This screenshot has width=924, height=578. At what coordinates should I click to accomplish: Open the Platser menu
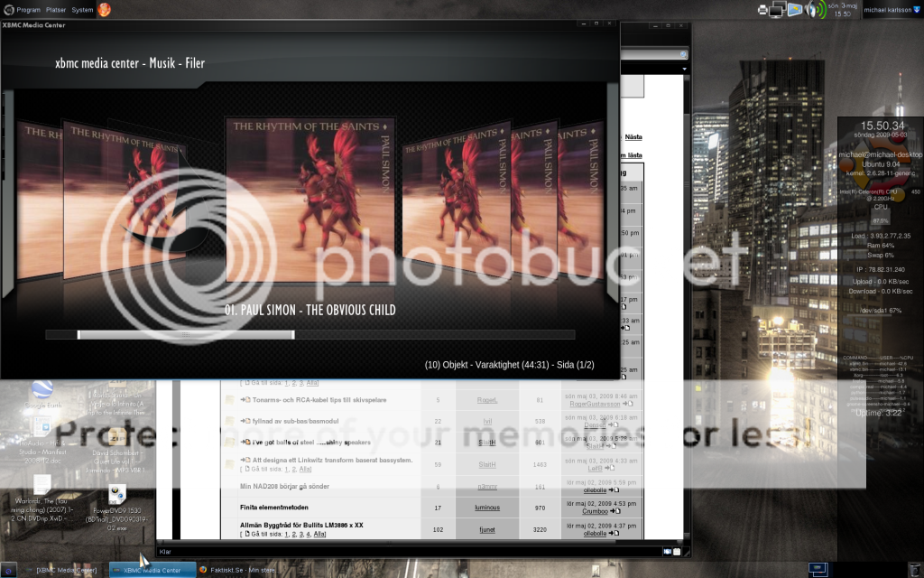pos(55,9)
